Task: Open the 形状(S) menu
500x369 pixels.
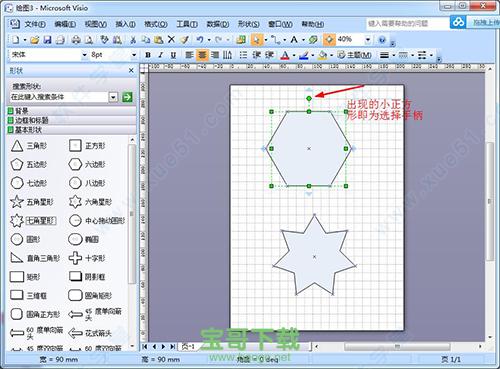Action: [x=249, y=24]
